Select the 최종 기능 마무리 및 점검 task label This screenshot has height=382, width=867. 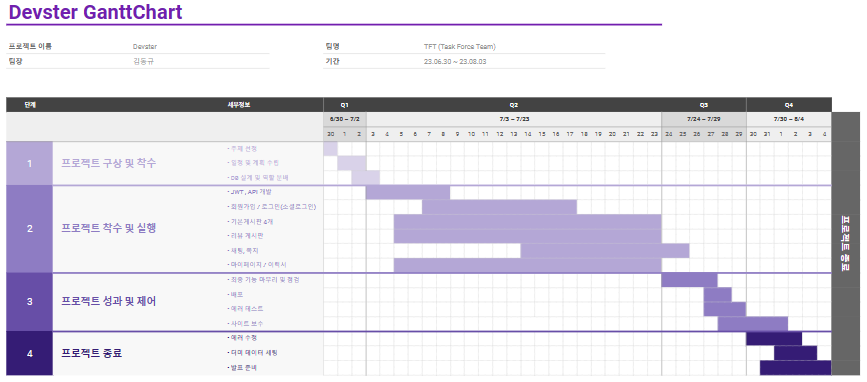[263, 280]
